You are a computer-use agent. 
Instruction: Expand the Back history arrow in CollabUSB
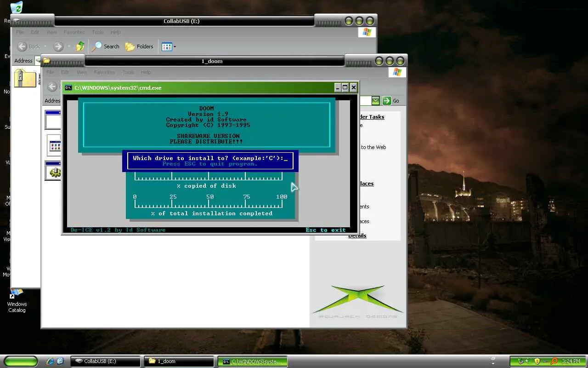click(x=45, y=46)
